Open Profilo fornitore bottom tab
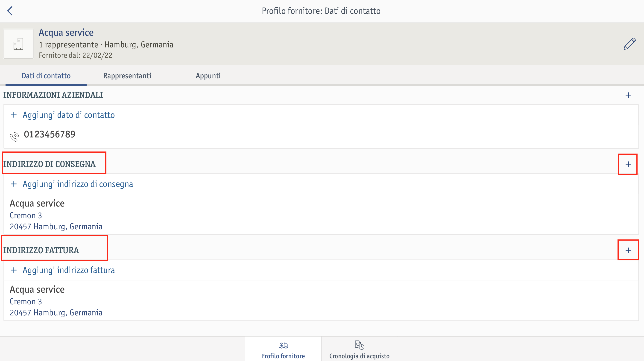 click(283, 349)
